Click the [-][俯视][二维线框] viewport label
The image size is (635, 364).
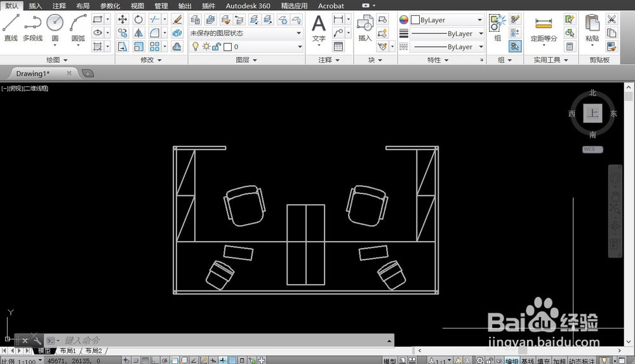[25, 88]
